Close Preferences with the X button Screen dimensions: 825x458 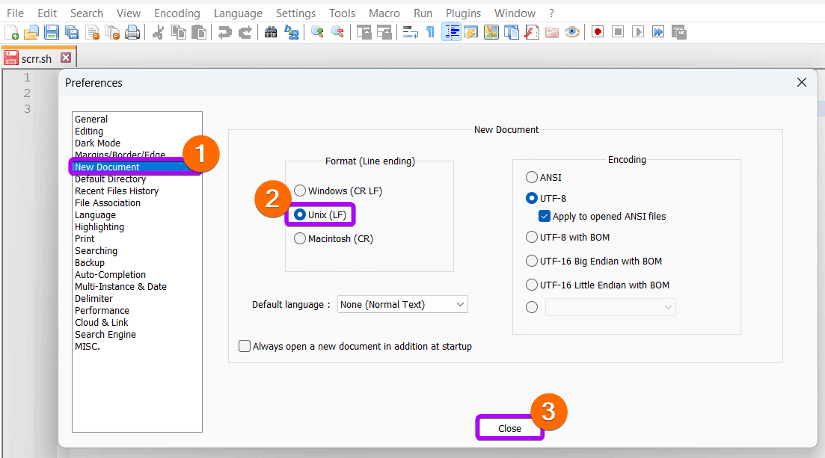pyautogui.click(x=801, y=83)
